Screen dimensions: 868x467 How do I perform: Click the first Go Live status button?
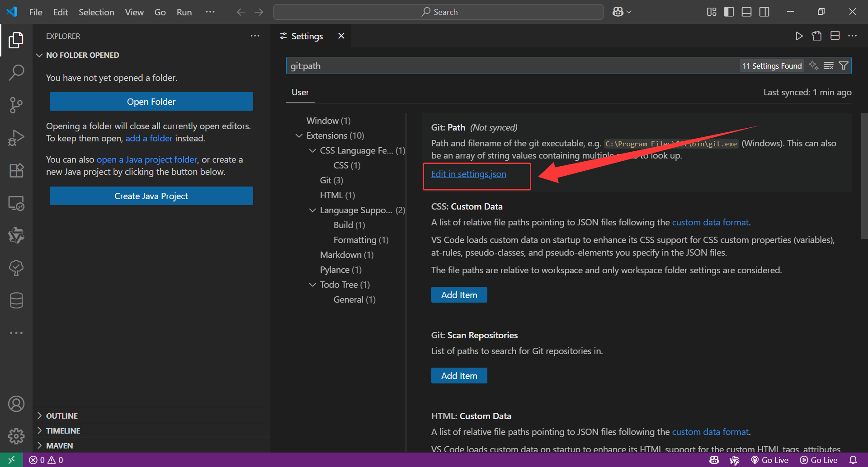pyautogui.click(x=770, y=460)
